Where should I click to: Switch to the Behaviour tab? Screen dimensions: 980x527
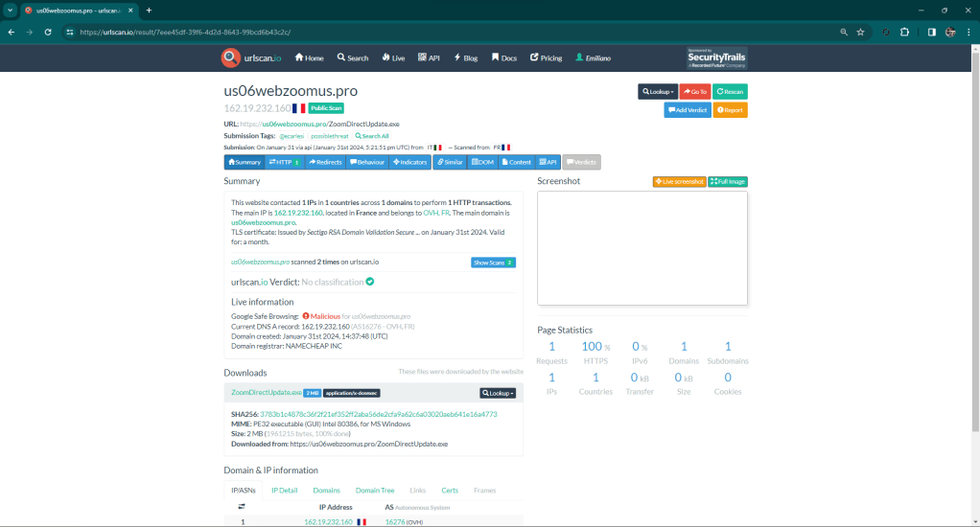click(366, 162)
